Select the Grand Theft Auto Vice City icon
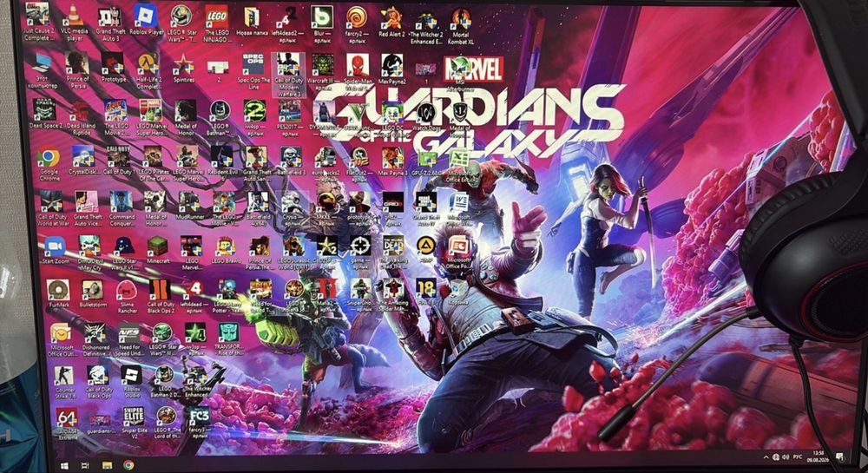Image resolution: width=868 pixels, height=473 pixels. click(88, 209)
